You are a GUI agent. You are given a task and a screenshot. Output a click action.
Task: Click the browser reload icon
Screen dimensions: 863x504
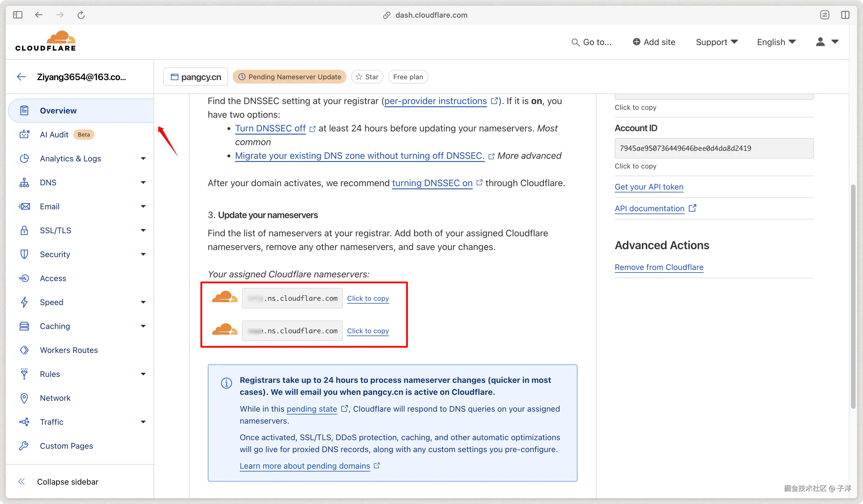click(x=81, y=15)
